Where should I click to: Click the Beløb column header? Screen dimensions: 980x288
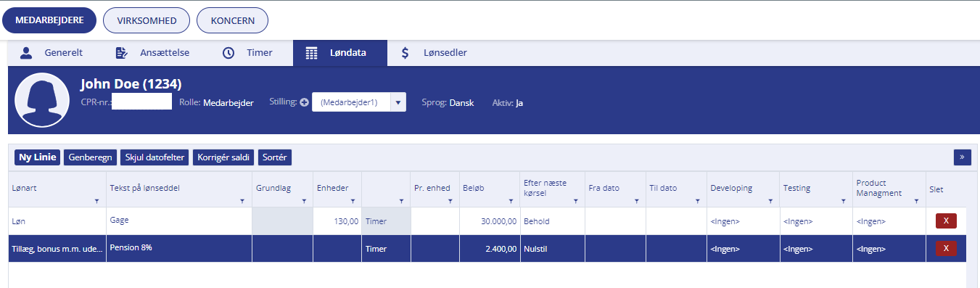490,189
